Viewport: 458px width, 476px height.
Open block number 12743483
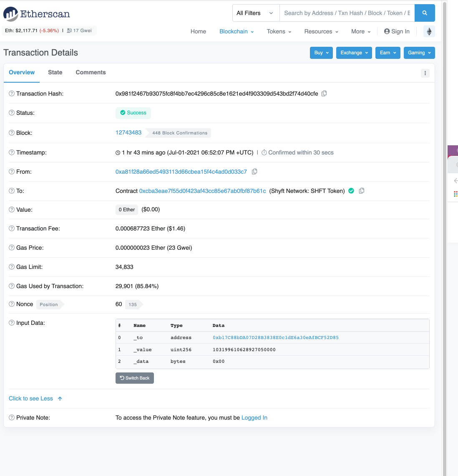pos(128,133)
